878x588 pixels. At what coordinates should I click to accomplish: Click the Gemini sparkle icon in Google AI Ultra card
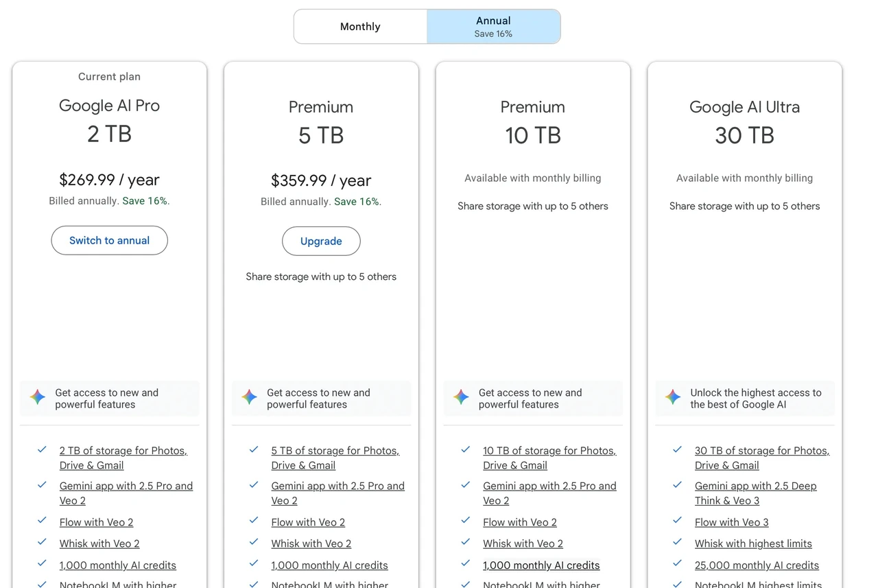(673, 397)
